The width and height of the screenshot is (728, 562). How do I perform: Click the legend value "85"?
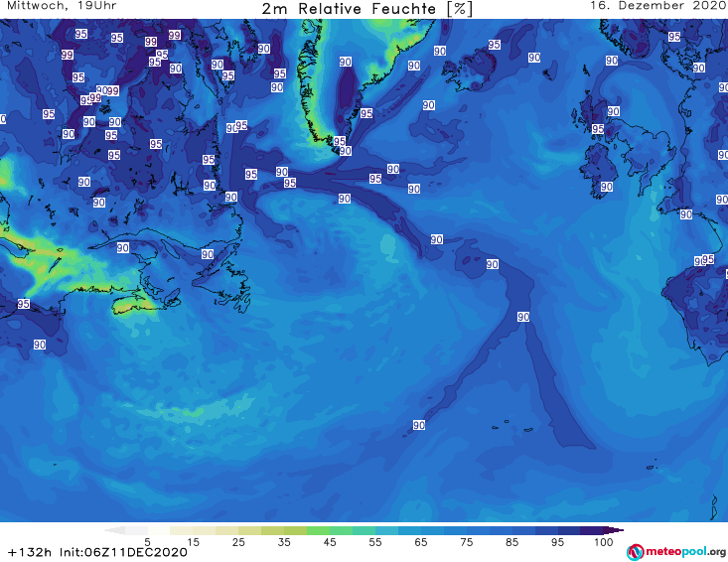click(511, 542)
